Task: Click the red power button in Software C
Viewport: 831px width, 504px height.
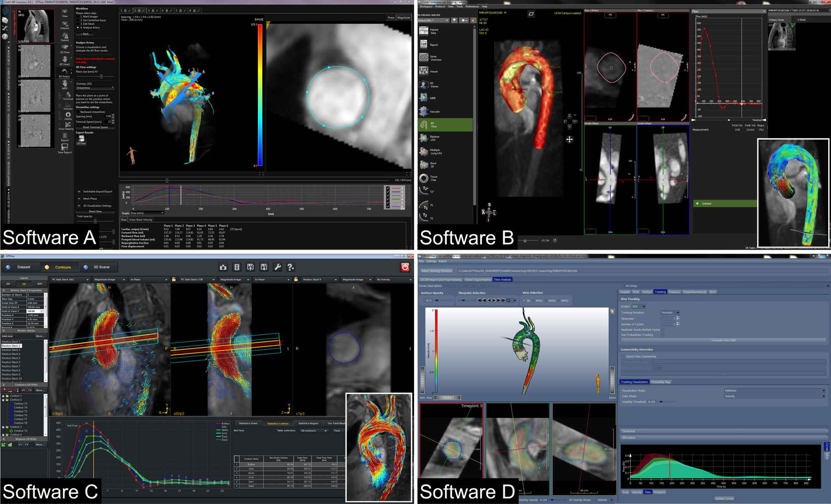Action: 405,267
